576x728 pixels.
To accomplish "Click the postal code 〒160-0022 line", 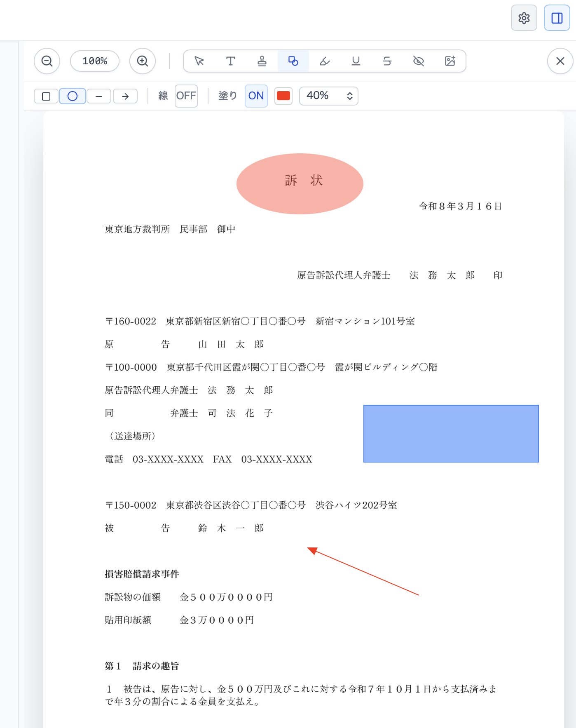I will coord(260,321).
